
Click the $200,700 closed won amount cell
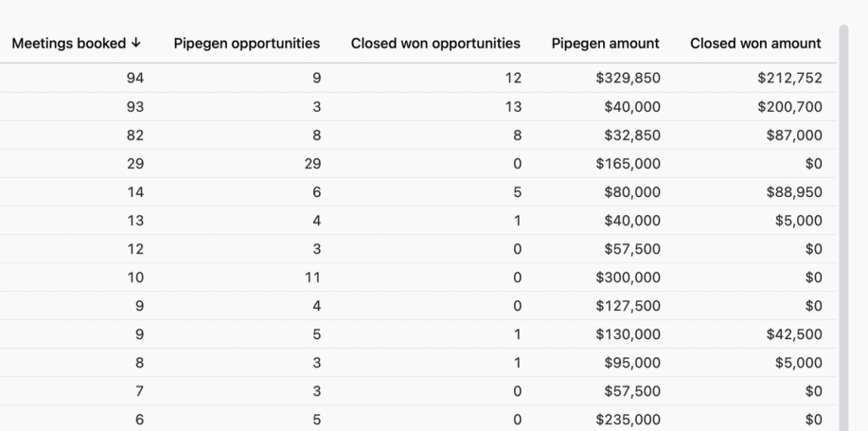point(789,106)
